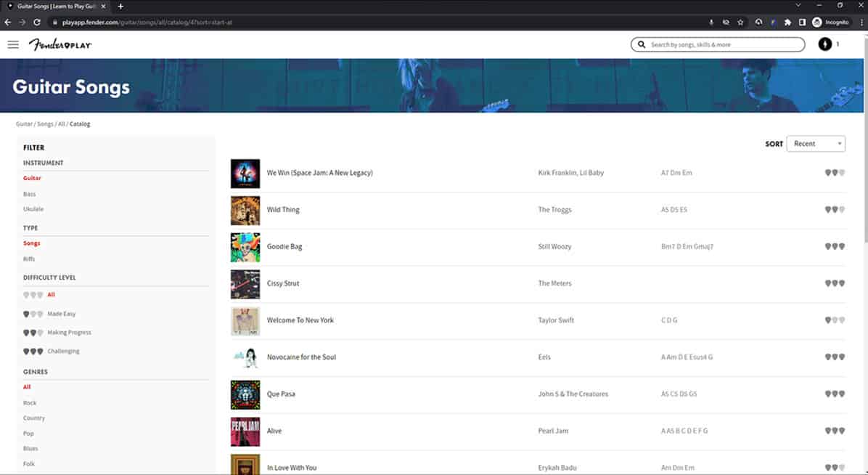Go back using browser back arrow
The image size is (868, 475).
tap(8, 23)
